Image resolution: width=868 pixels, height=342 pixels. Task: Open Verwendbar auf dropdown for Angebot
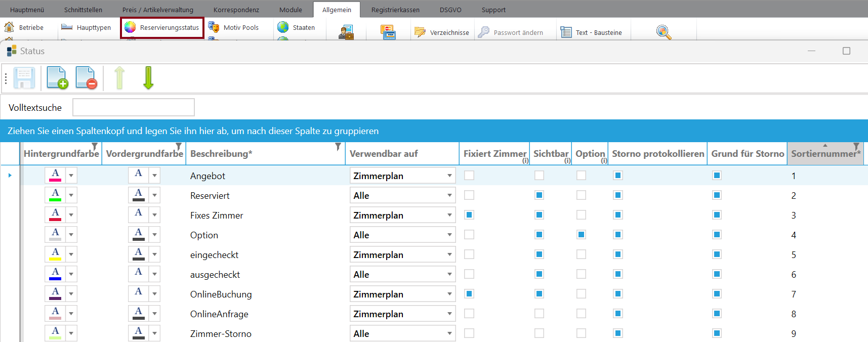point(449,176)
